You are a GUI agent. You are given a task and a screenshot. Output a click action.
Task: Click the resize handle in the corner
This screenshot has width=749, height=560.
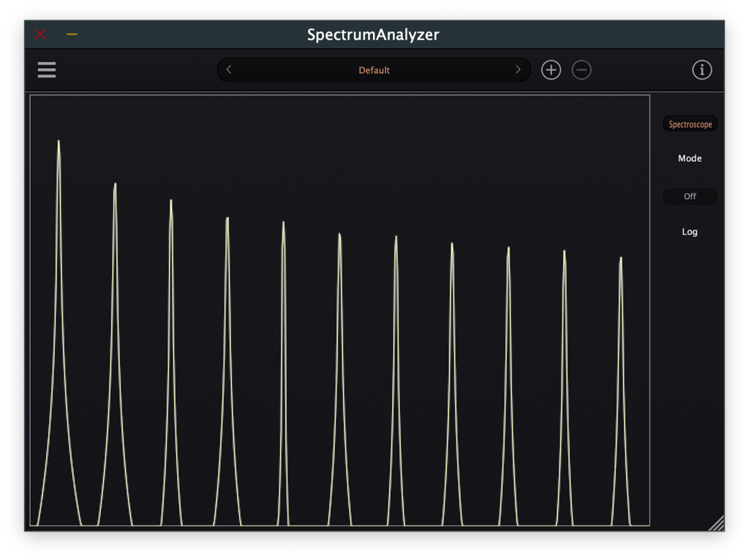tap(715, 521)
